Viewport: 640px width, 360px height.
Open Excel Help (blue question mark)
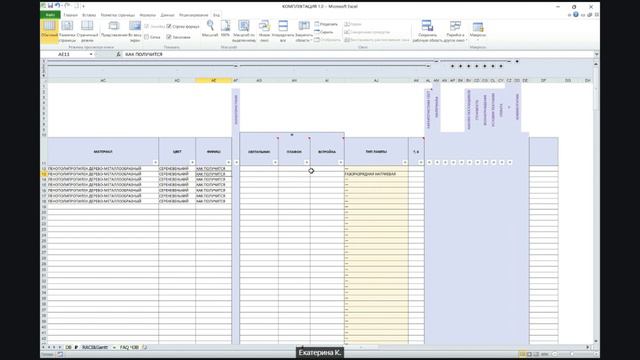(x=576, y=15)
